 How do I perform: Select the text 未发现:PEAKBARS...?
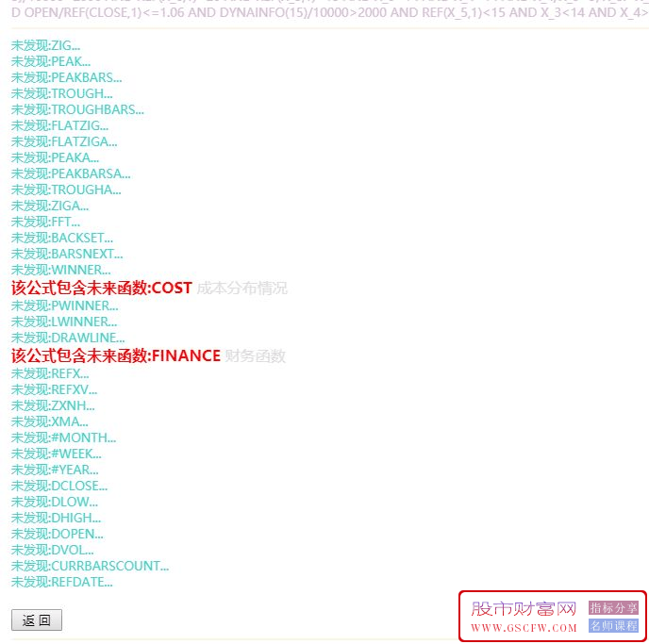[x=67, y=77]
